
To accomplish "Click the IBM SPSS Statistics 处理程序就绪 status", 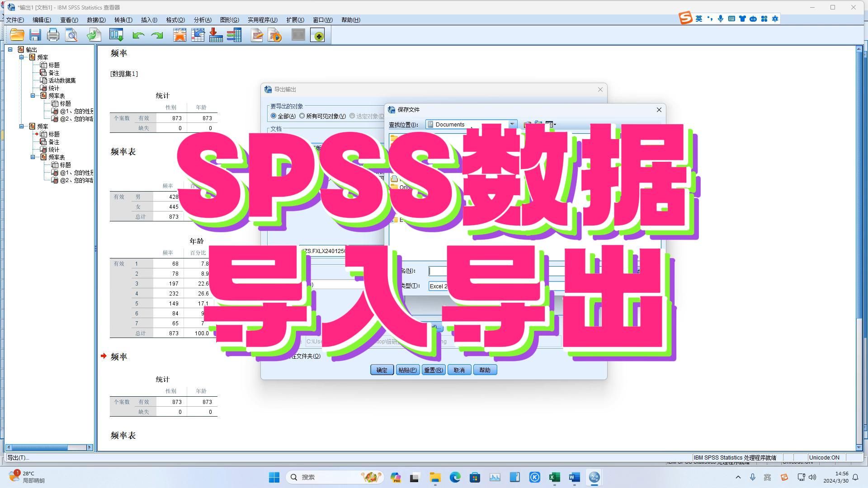I will (x=735, y=458).
